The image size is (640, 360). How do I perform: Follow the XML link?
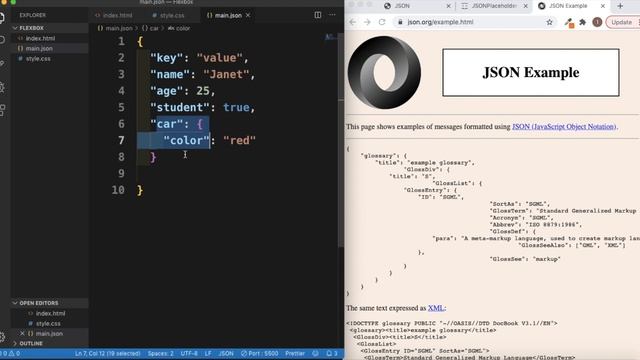(x=436, y=308)
